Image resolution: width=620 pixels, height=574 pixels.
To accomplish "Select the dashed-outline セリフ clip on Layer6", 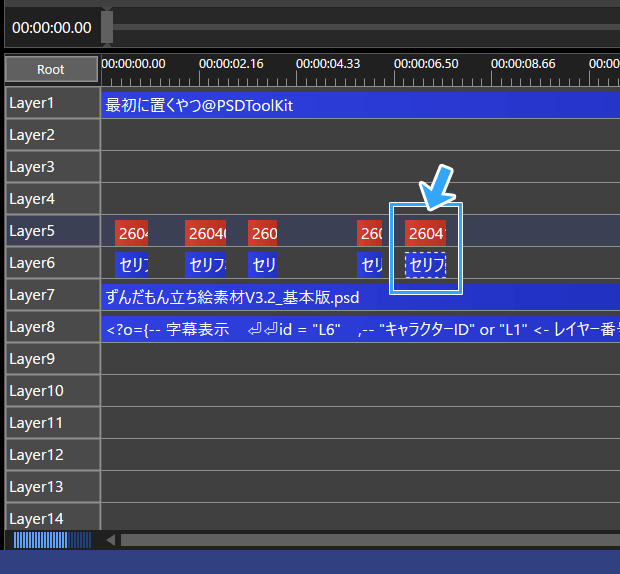I will coord(426,265).
